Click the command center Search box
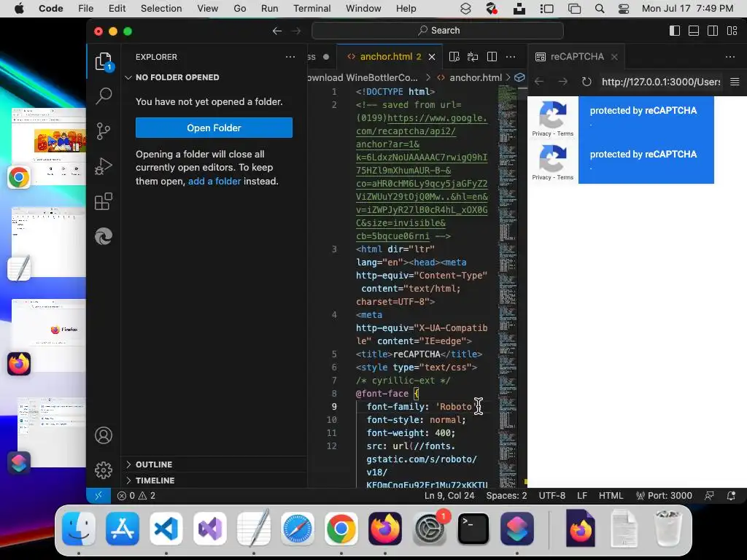The width and height of the screenshot is (747, 560). 438,31
